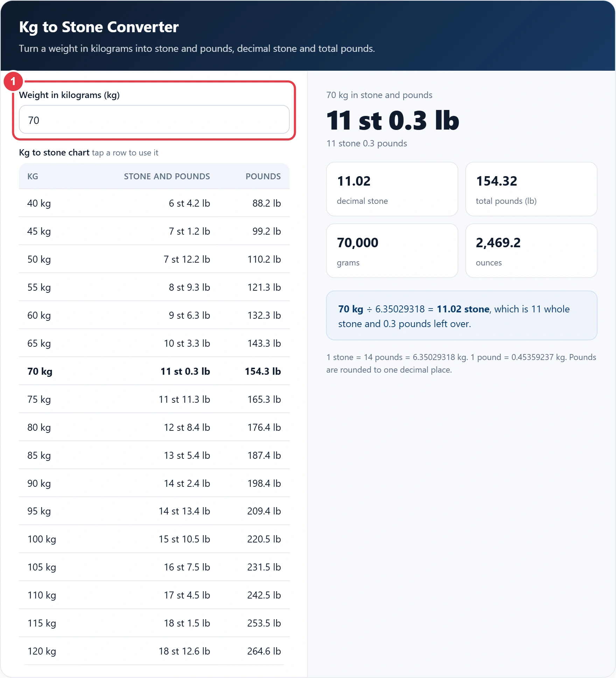The height and width of the screenshot is (678, 616).
Task: Pick the 55 kg row showing 8 st 9.3 lb
Action: [154, 287]
